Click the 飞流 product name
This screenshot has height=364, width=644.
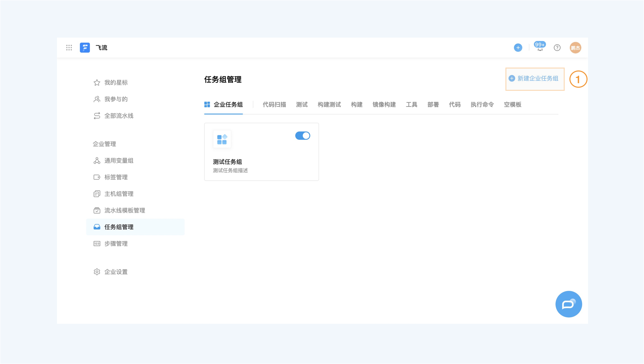102,48
